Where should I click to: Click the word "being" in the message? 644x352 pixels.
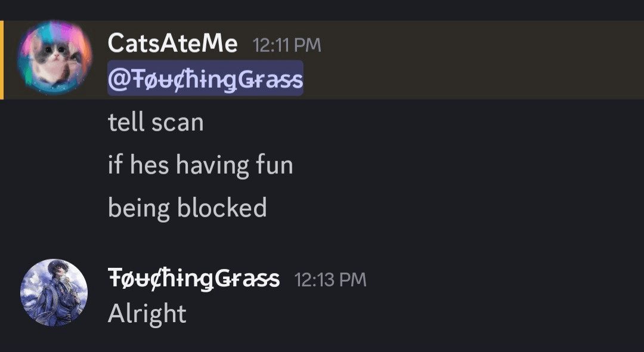coord(138,208)
